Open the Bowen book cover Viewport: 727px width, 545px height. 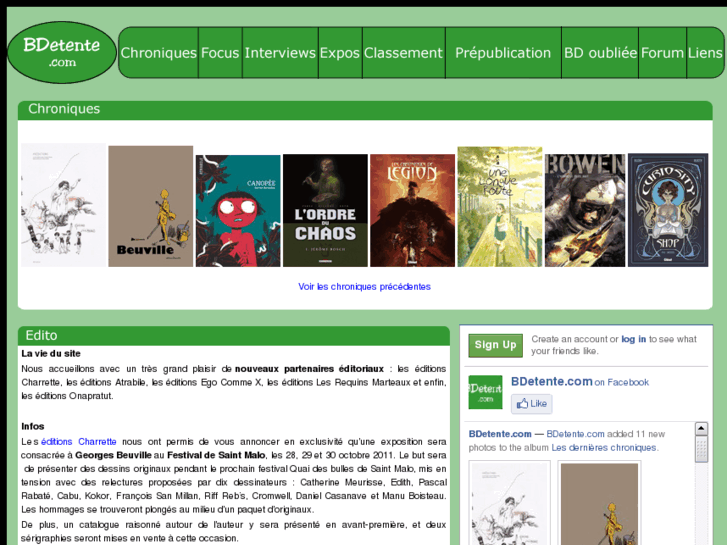[585, 211]
